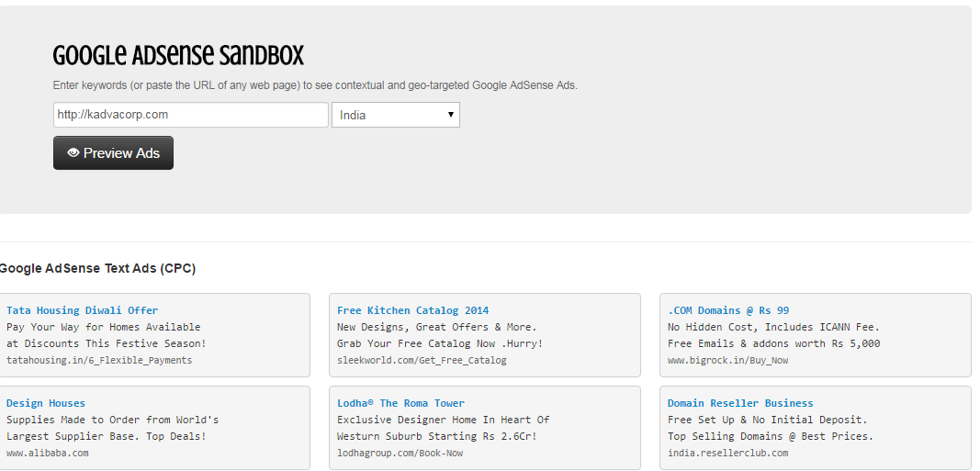This screenshot has width=980, height=471.
Task: Open Tata Housing Diwali Offer ad link
Action: coord(83,310)
